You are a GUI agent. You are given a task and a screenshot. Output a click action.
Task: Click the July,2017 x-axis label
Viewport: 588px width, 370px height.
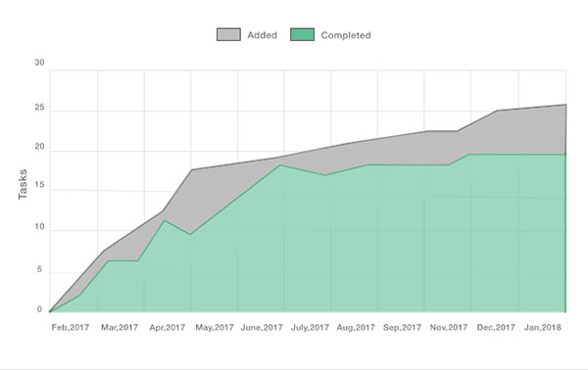310,327
